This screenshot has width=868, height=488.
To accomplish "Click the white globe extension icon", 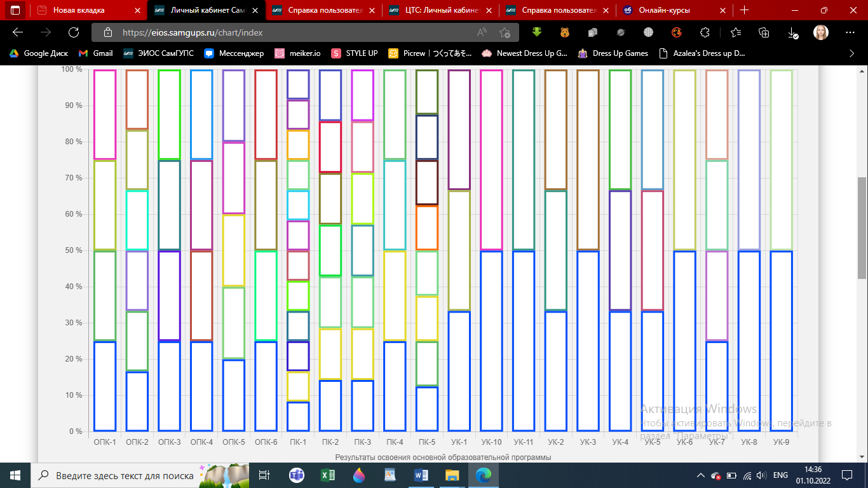I will (x=649, y=32).
